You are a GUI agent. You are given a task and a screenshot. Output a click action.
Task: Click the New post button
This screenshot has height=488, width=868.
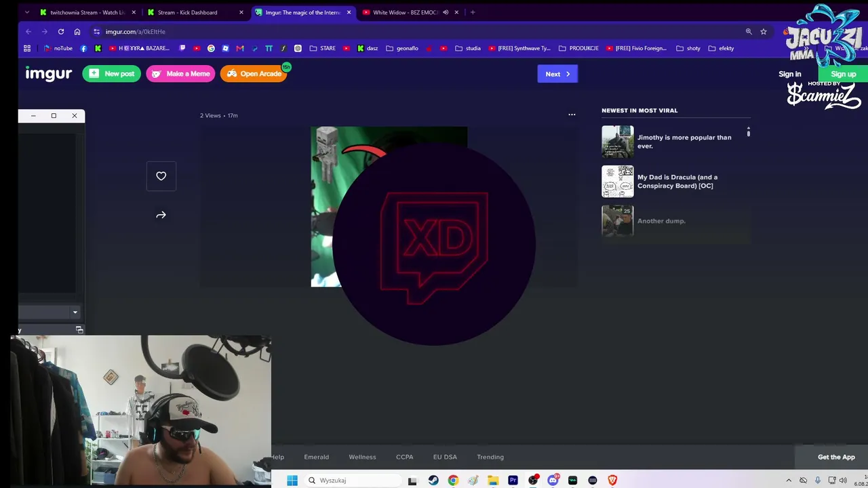tap(112, 74)
